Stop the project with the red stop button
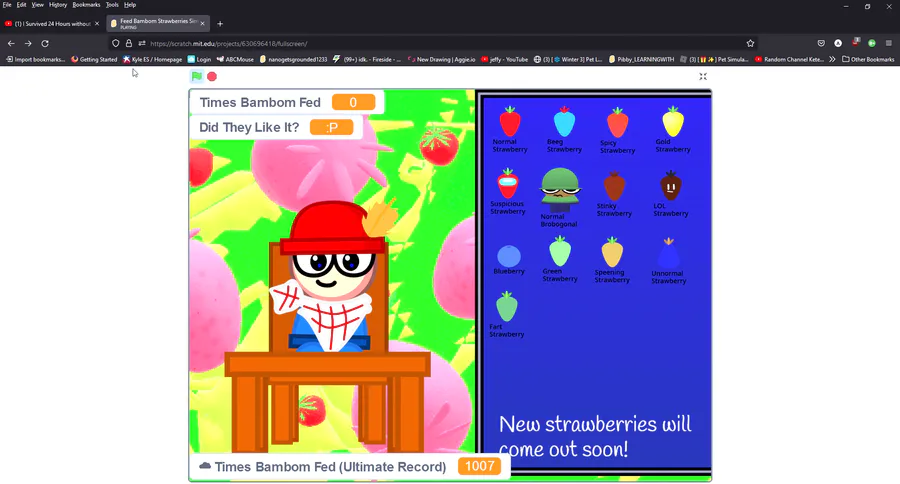The height and width of the screenshot is (484, 900). [212, 76]
